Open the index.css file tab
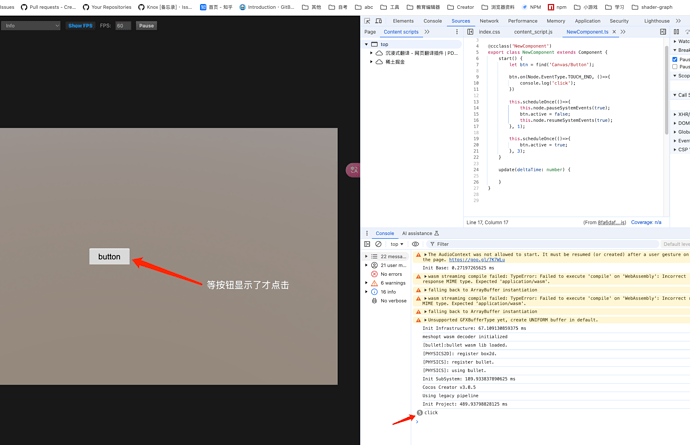Viewport: 690px width, 445px height. [x=489, y=32]
